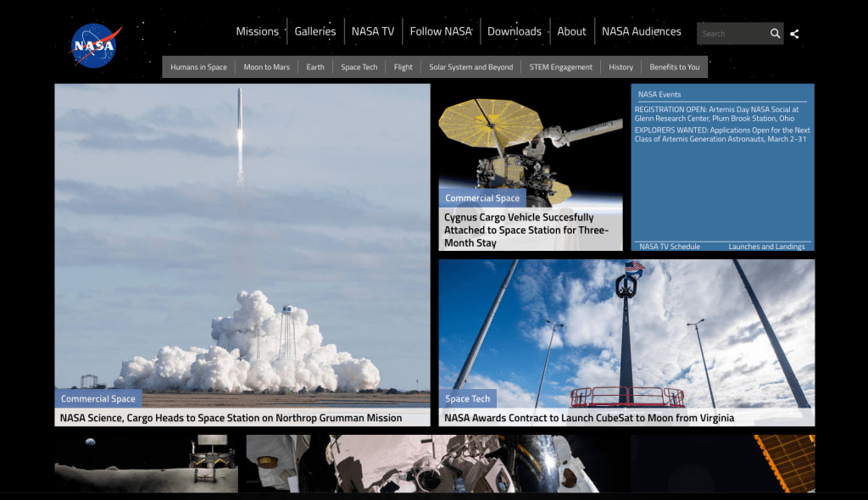Open the NASA Audiences menu

point(642,31)
